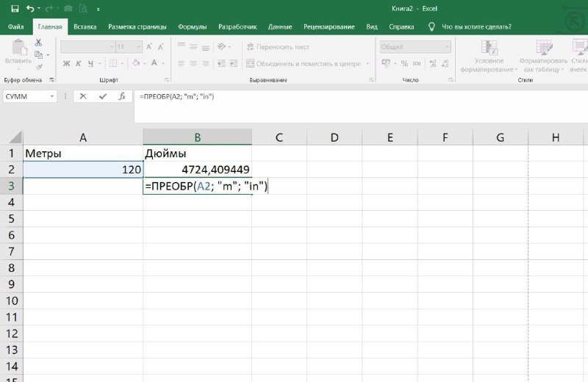Viewport: 588px width, 382px height.
Task: Open the Шрифт group dialog launcher
Action: point(167,80)
